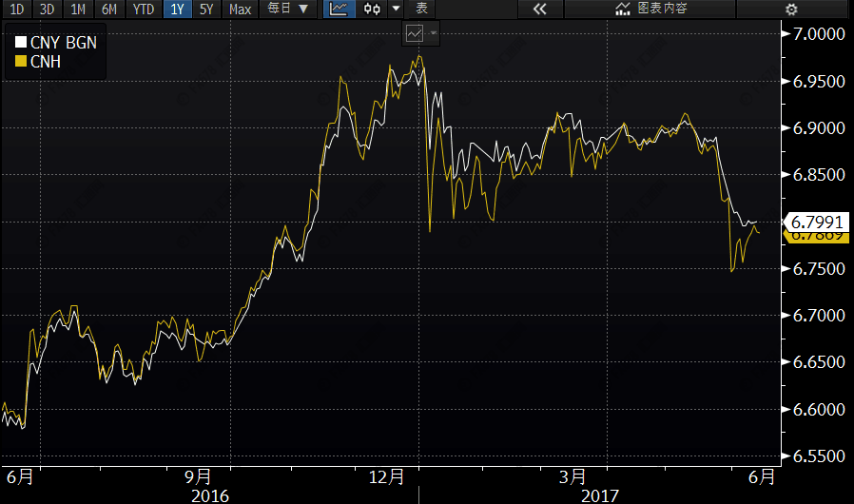Screen dimensions: 854x504
Task: Switch to the 1Y time range
Action: [x=176, y=10]
